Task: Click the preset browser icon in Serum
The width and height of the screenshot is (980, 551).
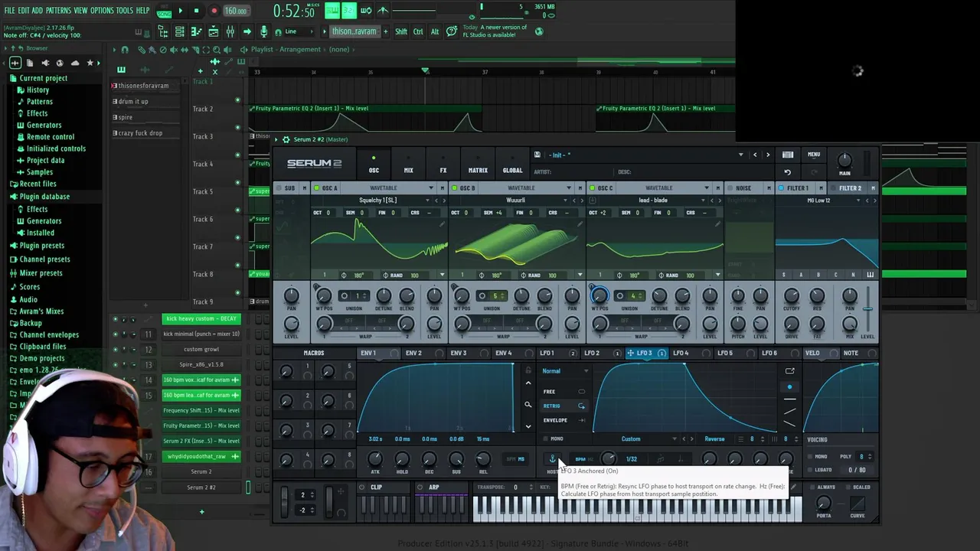Action: (x=788, y=155)
